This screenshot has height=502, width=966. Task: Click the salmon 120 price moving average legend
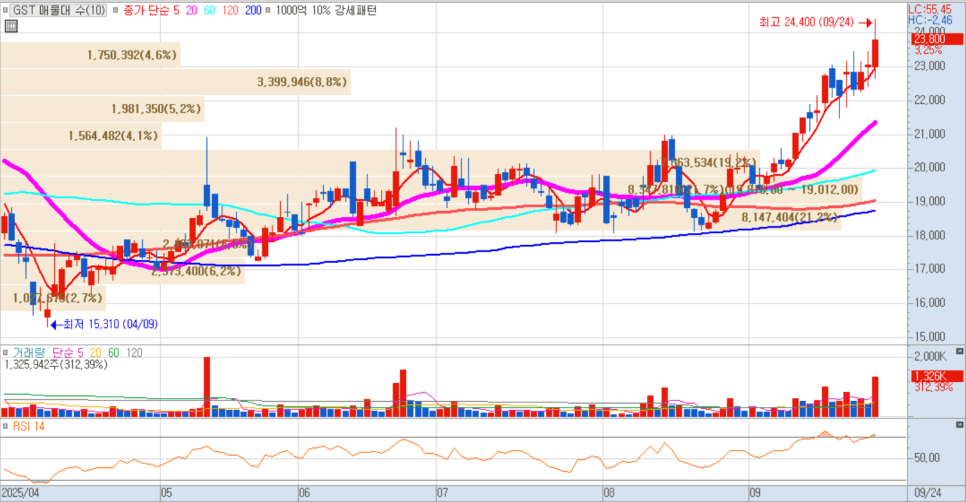230,10
